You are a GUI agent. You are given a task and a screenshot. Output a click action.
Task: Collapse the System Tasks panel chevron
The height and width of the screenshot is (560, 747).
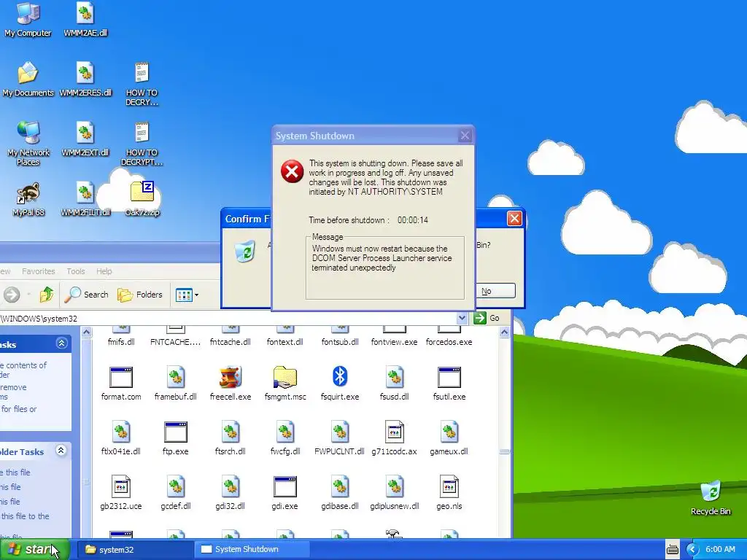(61, 343)
